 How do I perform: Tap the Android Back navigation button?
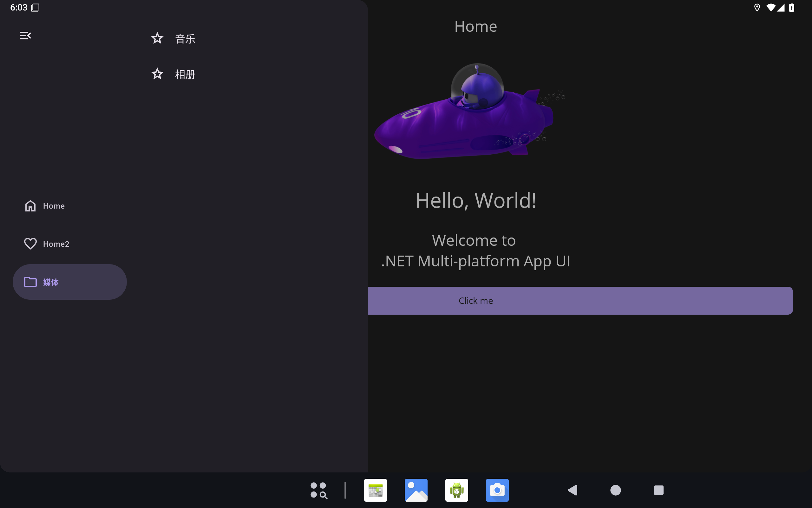pyautogui.click(x=573, y=490)
